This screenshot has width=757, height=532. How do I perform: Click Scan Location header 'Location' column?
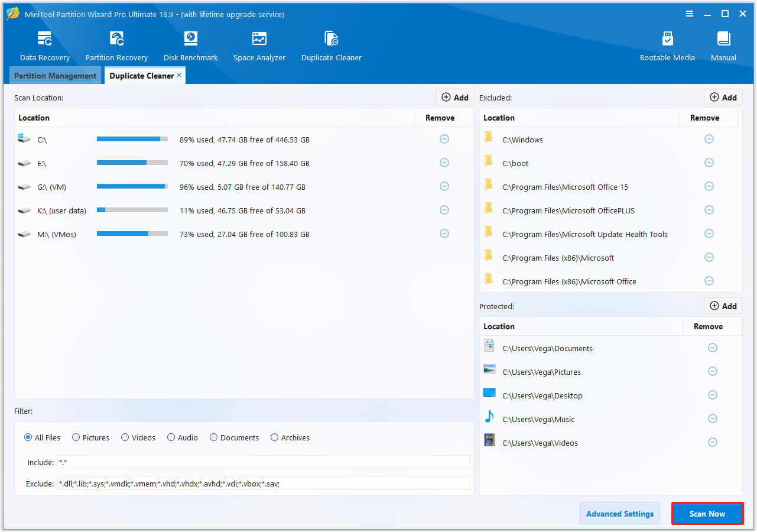[215, 118]
